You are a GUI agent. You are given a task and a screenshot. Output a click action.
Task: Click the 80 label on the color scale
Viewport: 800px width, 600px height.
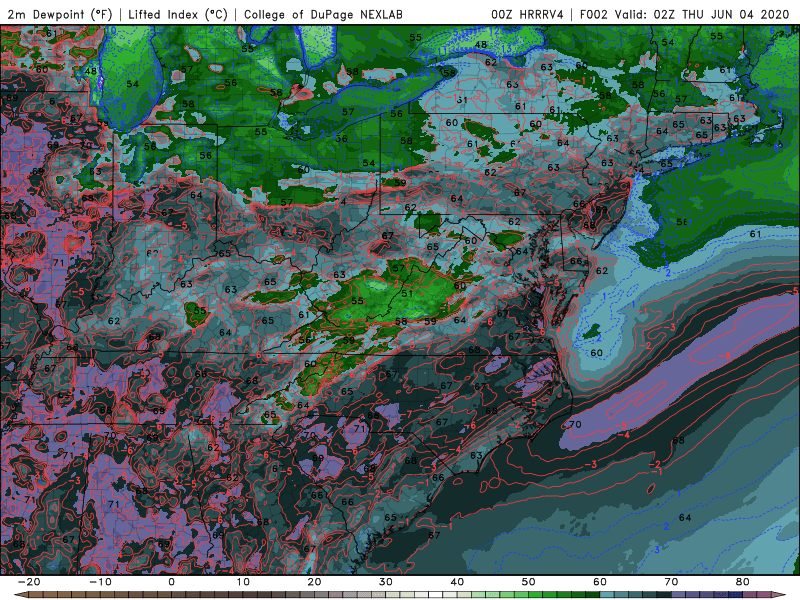[x=743, y=582]
